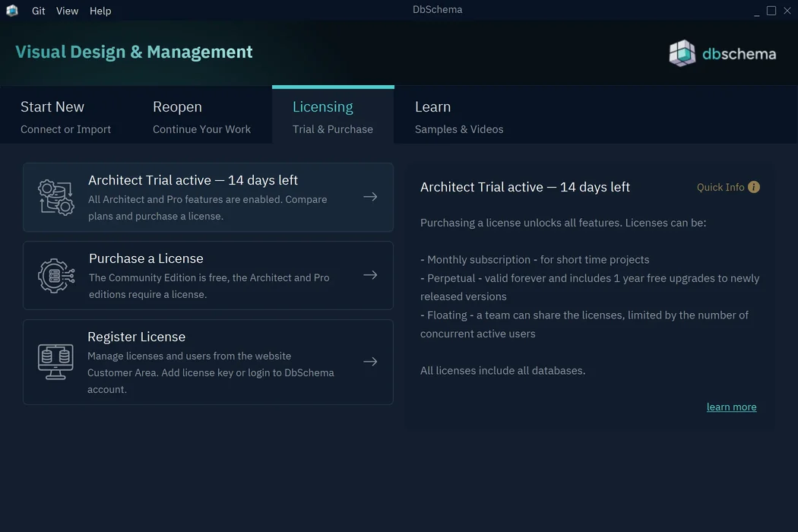The width and height of the screenshot is (798, 532).
Task: Click arrow on Register License card
Action: coord(371,362)
